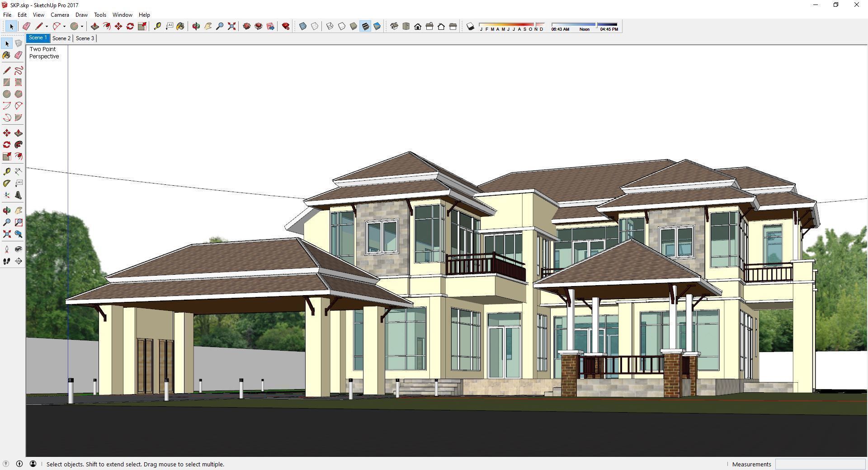Enable Shaded With Textures style
The height and width of the screenshot is (470, 868).
(365, 27)
